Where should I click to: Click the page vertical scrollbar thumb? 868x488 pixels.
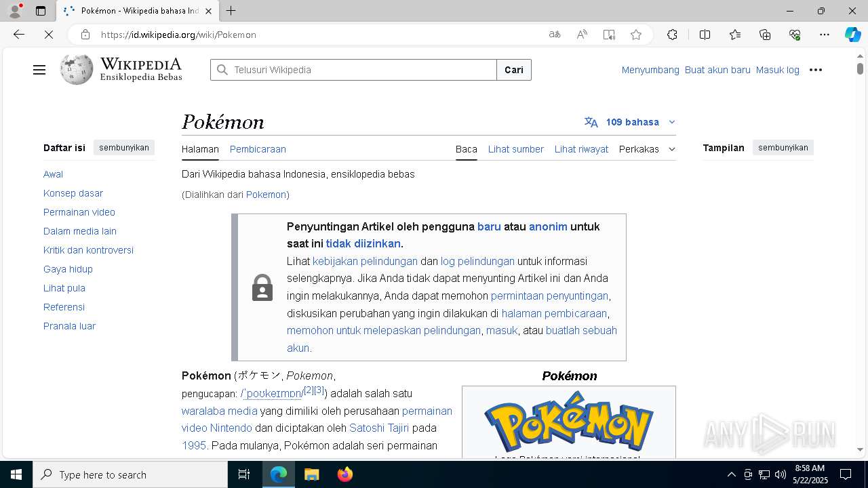coord(860,68)
